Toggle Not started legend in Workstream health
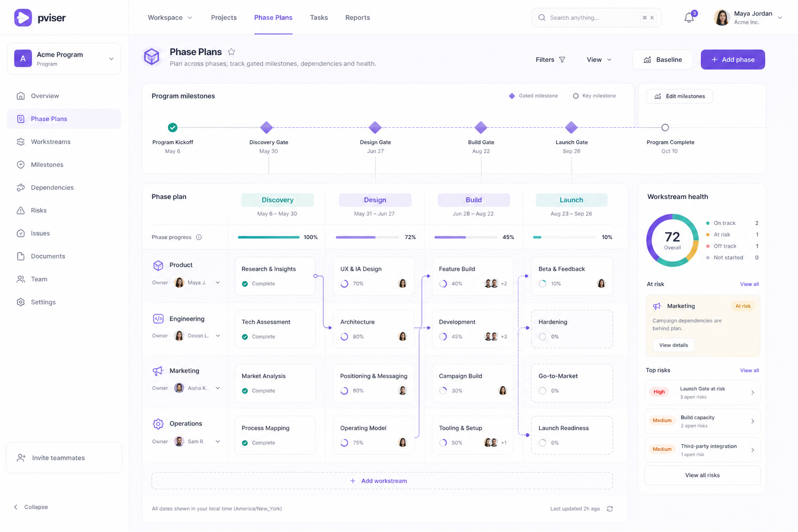Viewport: 798px width, 532px height. (732, 258)
